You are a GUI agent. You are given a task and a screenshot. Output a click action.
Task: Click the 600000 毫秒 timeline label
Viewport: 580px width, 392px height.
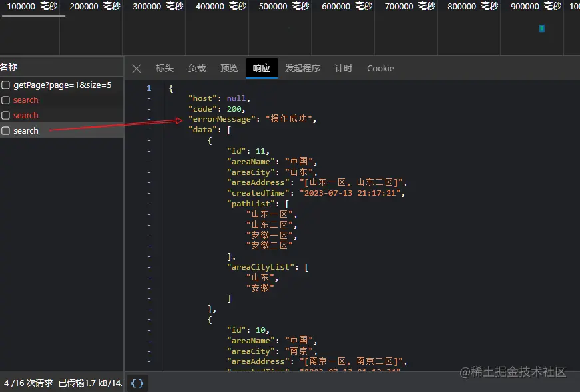tap(347, 6)
